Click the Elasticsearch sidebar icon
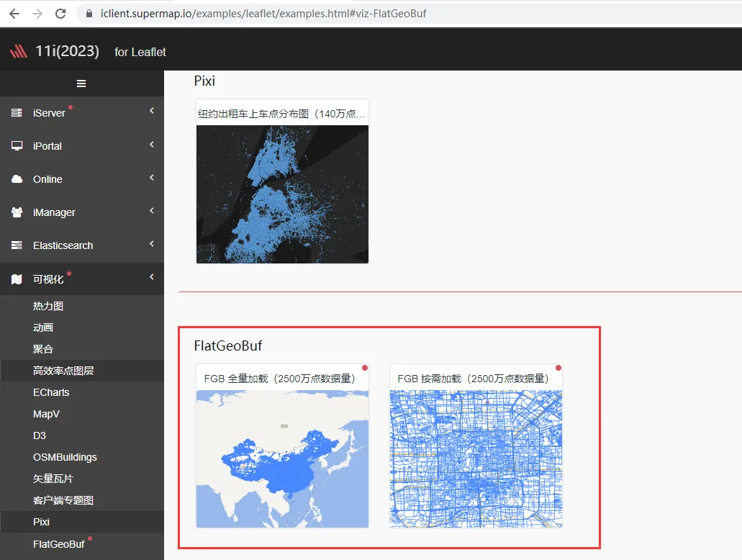This screenshot has width=742, height=560. (x=17, y=245)
